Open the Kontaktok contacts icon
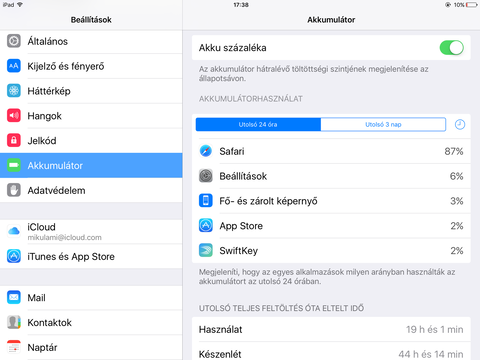 coord(14,322)
